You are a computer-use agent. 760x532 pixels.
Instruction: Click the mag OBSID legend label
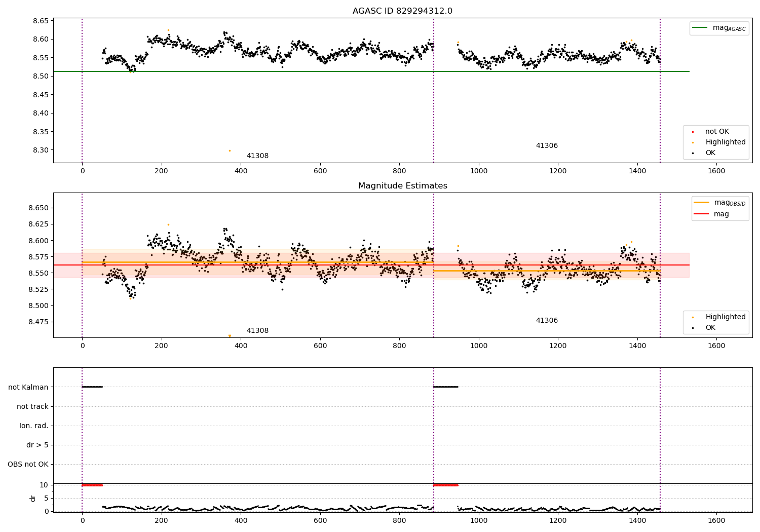coord(730,203)
